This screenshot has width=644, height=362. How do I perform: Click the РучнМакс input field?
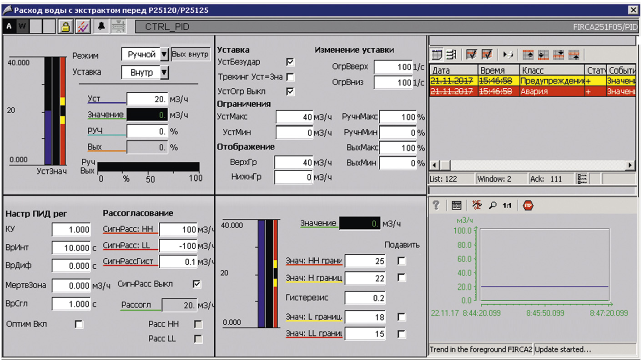click(398, 117)
